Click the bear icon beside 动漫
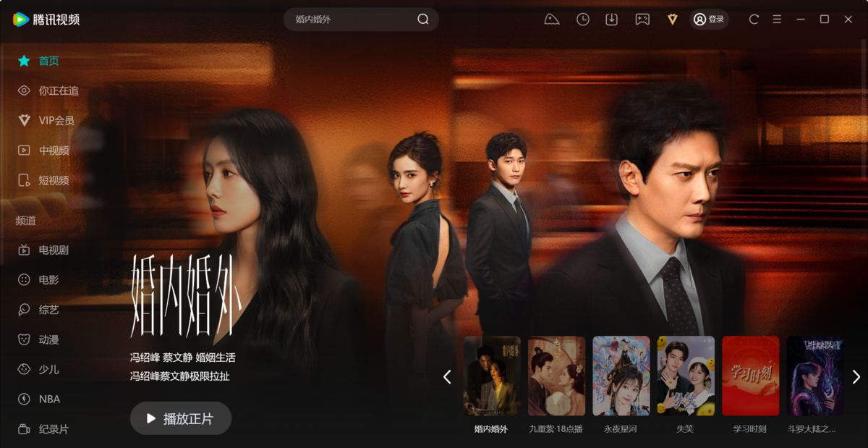This screenshot has height=448, width=868. click(x=24, y=339)
